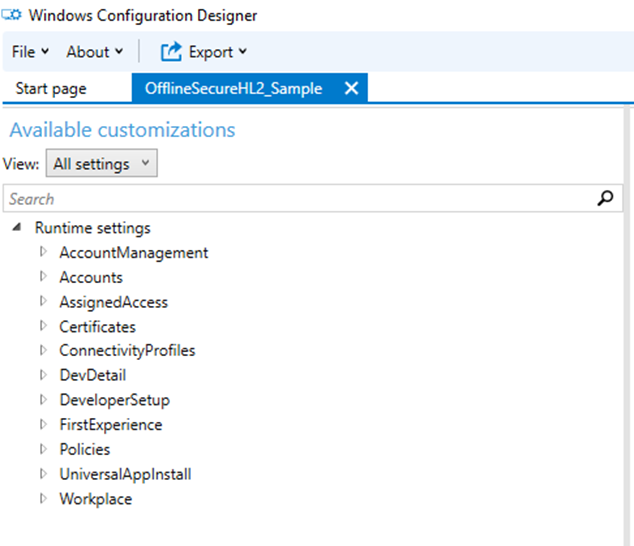This screenshot has height=546, width=634.
Task: Switch to the Start page tab
Action: [x=51, y=88]
